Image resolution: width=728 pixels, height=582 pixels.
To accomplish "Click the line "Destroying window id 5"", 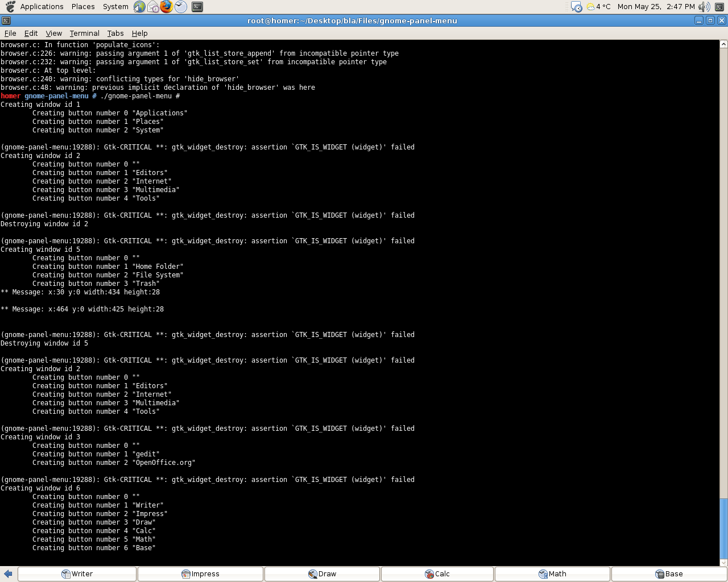I will point(44,343).
